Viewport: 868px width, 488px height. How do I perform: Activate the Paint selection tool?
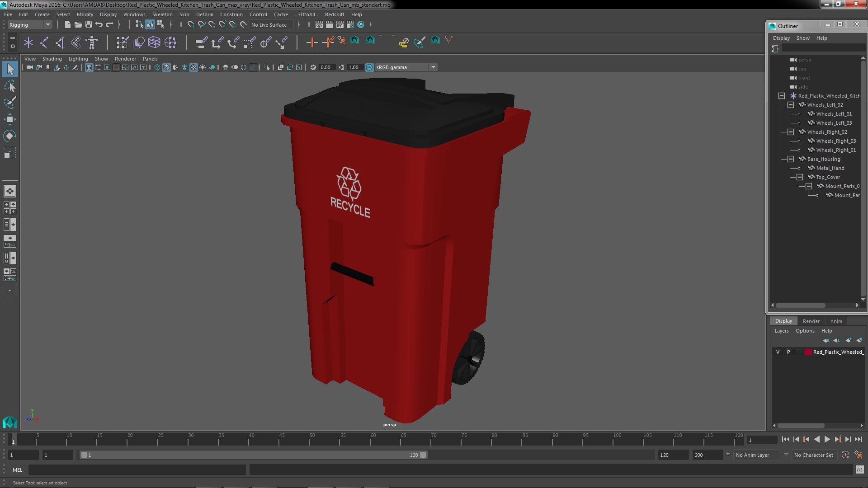[x=9, y=103]
